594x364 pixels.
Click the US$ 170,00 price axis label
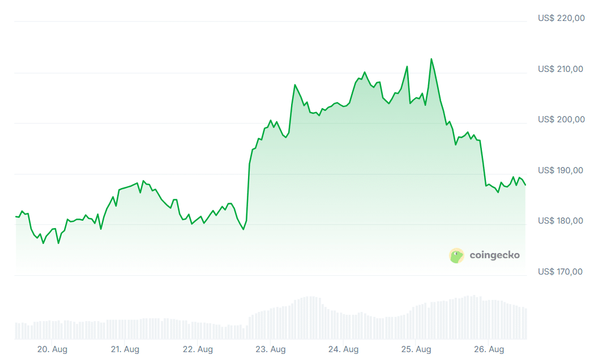[x=560, y=272]
